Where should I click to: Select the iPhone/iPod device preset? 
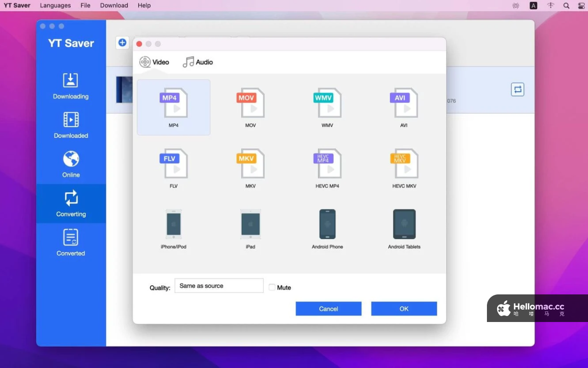coord(174,224)
